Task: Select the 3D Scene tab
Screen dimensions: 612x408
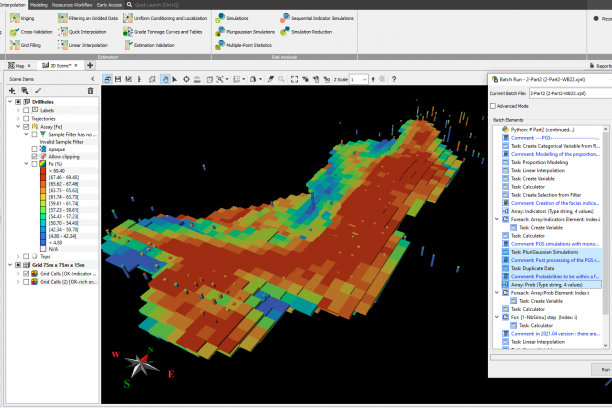Action: (x=59, y=66)
